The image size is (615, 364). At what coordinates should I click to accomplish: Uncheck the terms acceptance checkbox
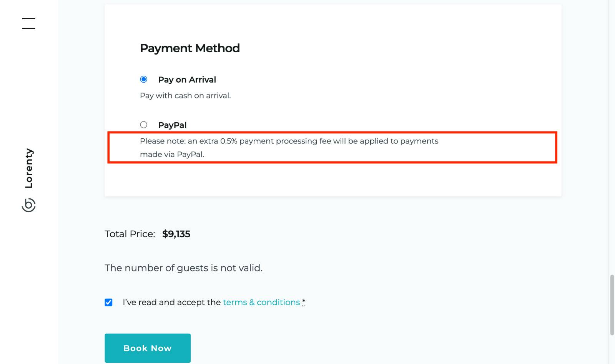point(109,303)
